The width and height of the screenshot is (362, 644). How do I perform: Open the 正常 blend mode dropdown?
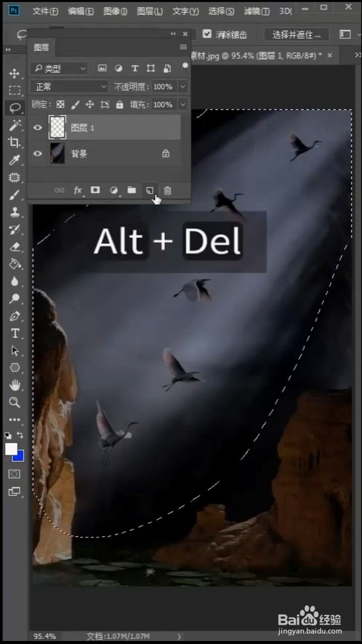pyautogui.click(x=69, y=87)
